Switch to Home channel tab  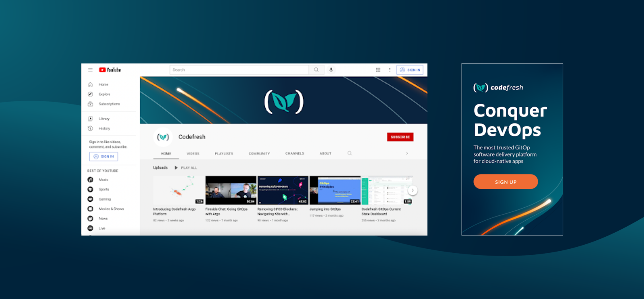pos(166,154)
